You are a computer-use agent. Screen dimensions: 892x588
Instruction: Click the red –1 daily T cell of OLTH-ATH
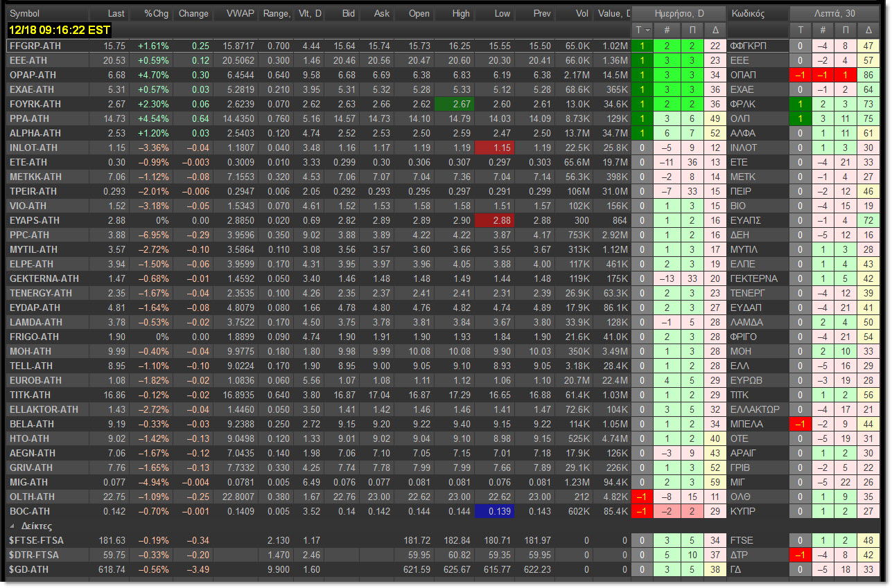click(642, 497)
